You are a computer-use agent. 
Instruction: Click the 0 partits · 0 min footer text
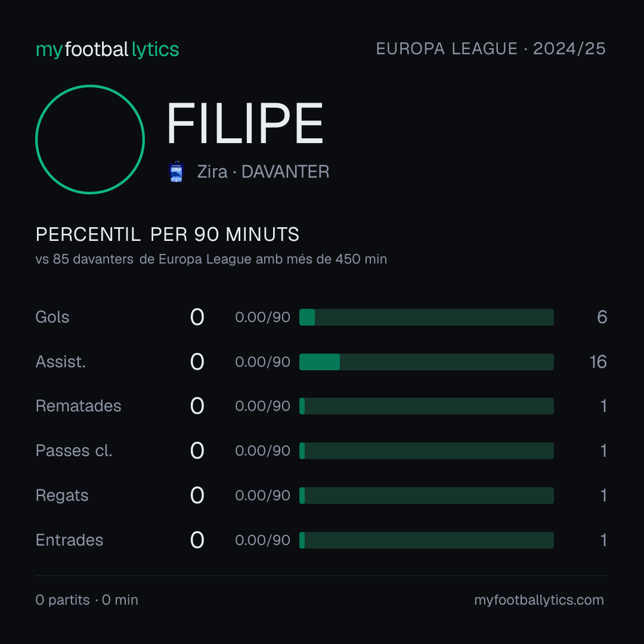(86, 600)
